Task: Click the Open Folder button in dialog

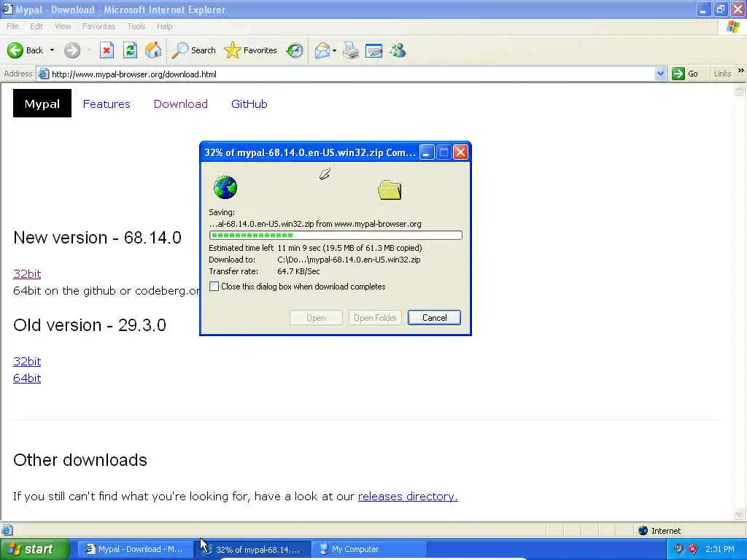Action: point(375,318)
